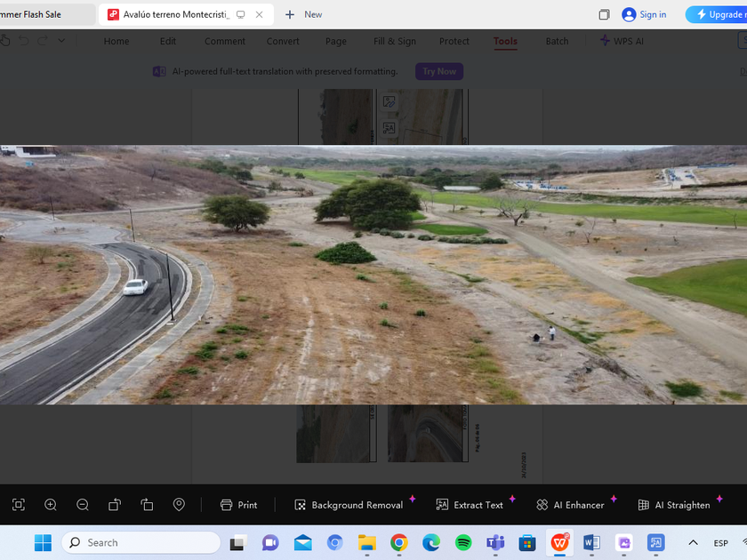Open the Batch tab
This screenshot has width=747, height=560.
[x=557, y=42]
